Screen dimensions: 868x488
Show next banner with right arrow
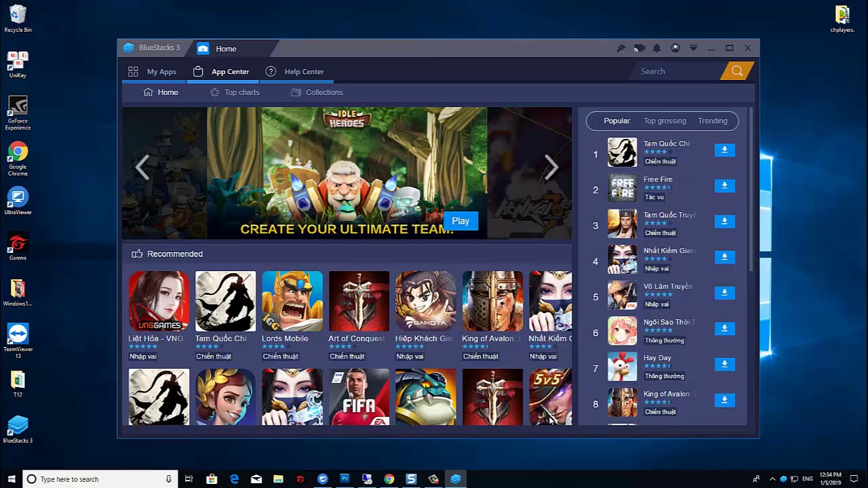[551, 167]
